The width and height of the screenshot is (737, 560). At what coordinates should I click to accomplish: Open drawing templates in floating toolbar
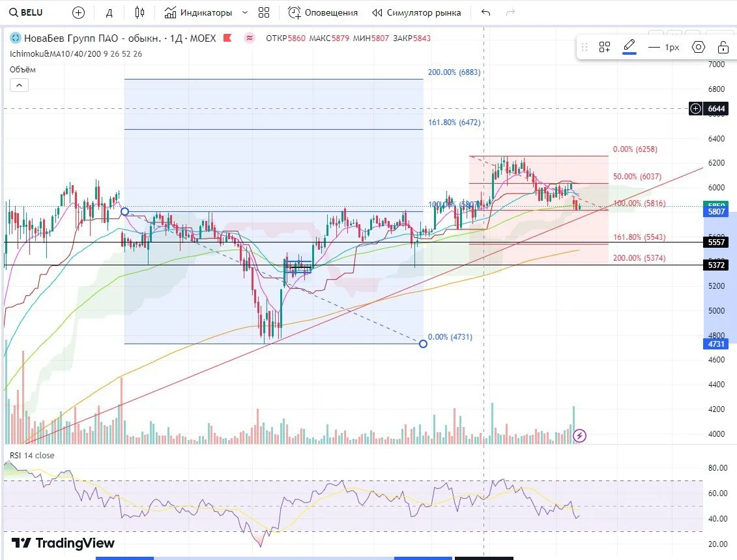[x=605, y=47]
